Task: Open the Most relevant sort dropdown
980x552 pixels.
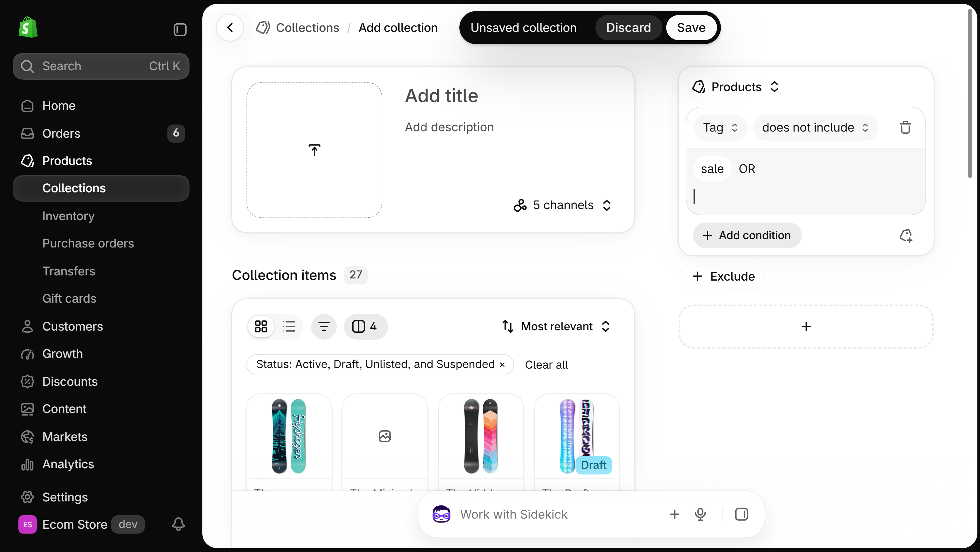Action: 556,326
